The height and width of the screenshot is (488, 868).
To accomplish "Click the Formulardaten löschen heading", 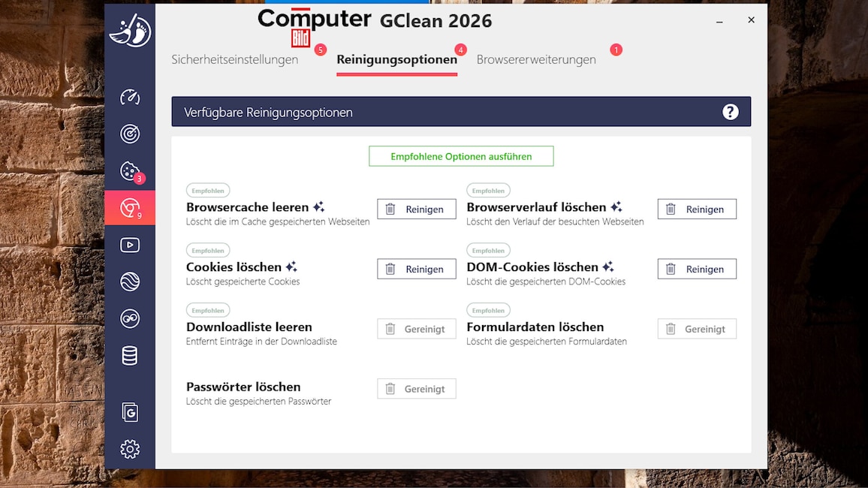I will coord(535,327).
